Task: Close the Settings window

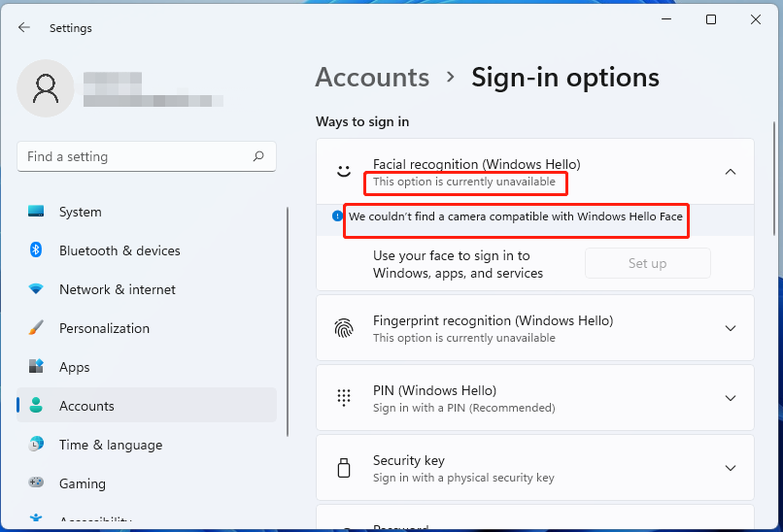Action: pos(756,19)
